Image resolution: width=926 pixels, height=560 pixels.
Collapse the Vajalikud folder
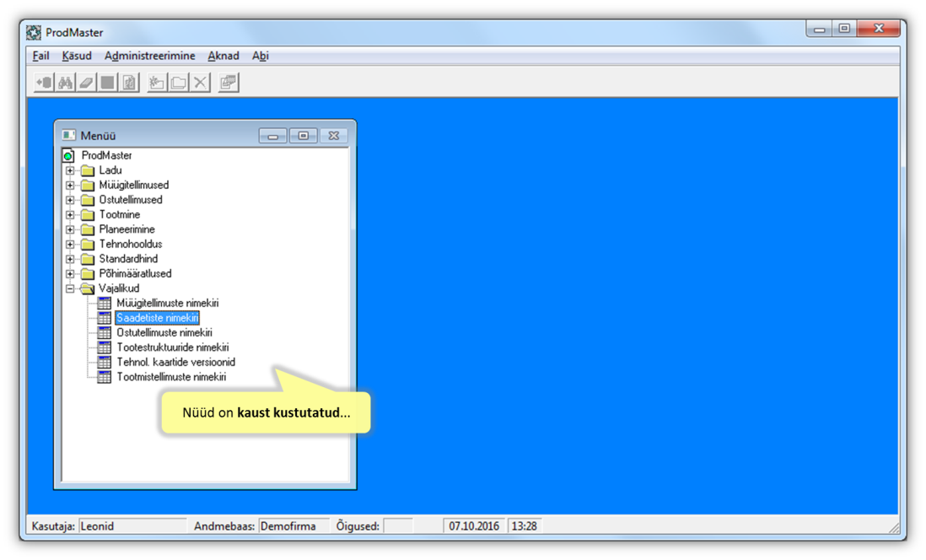(70, 288)
